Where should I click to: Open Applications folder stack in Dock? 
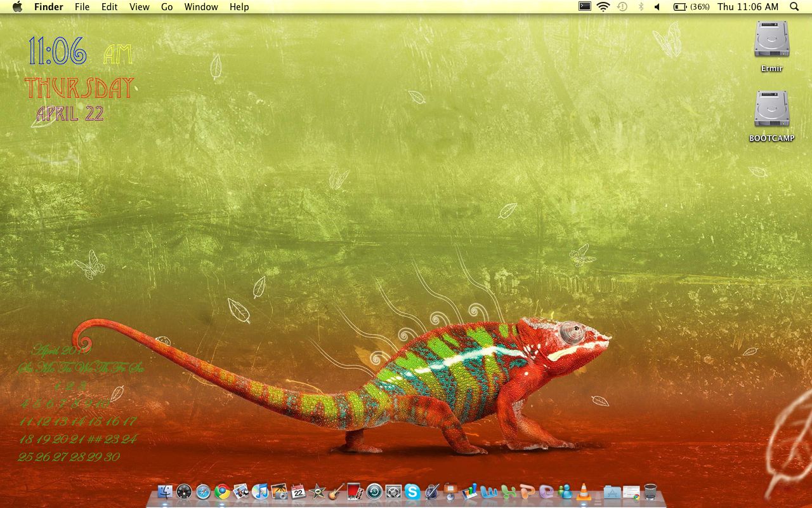pyautogui.click(x=612, y=491)
